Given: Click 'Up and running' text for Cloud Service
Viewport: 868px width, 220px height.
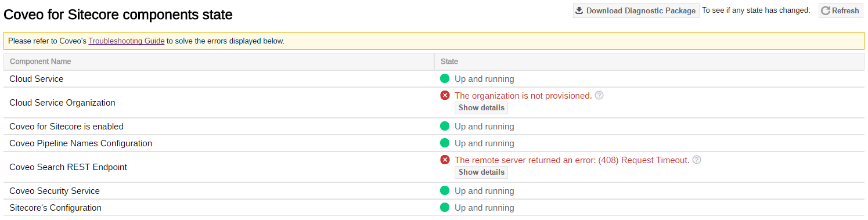Looking at the screenshot, I should click(x=484, y=79).
